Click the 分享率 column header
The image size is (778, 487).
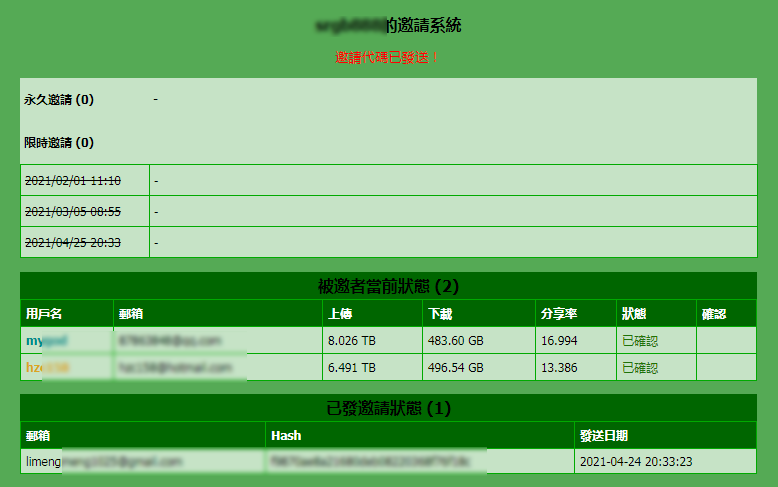pyautogui.click(x=559, y=313)
